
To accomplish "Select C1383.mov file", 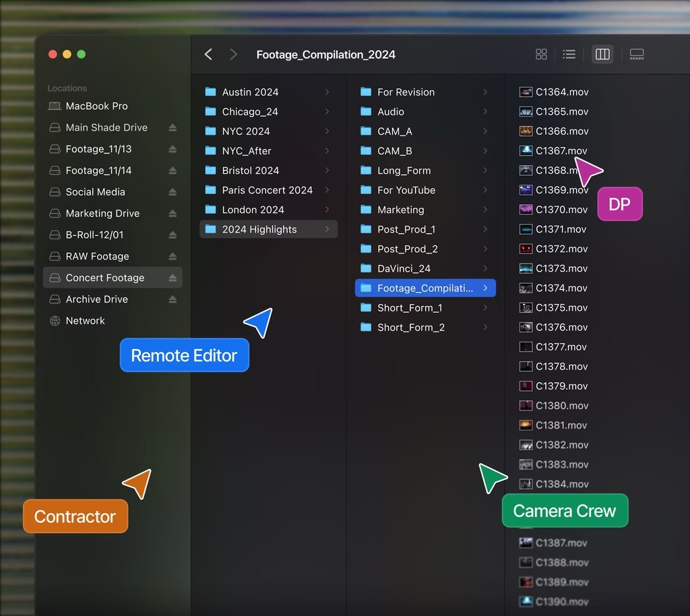I will pyautogui.click(x=554, y=464).
